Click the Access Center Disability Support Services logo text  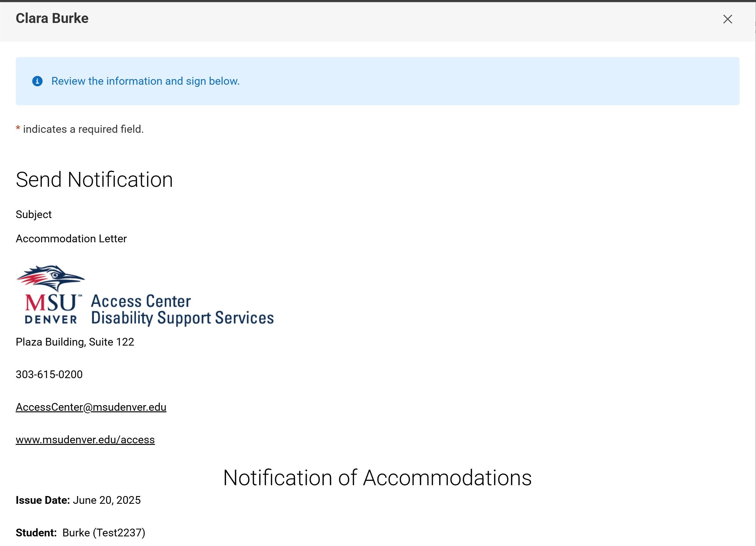[182, 310]
